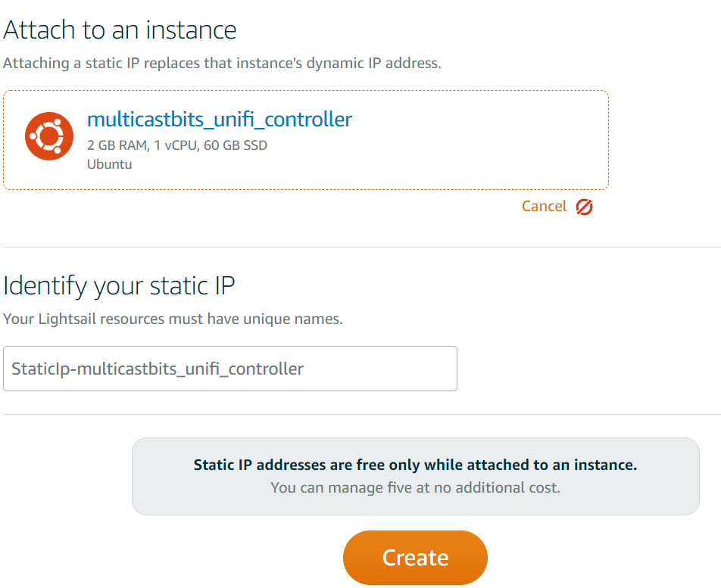Viewport: 721px width, 588px height.
Task: Click the Ubuntu logo icon of the instance
Action: click(49, 136)
